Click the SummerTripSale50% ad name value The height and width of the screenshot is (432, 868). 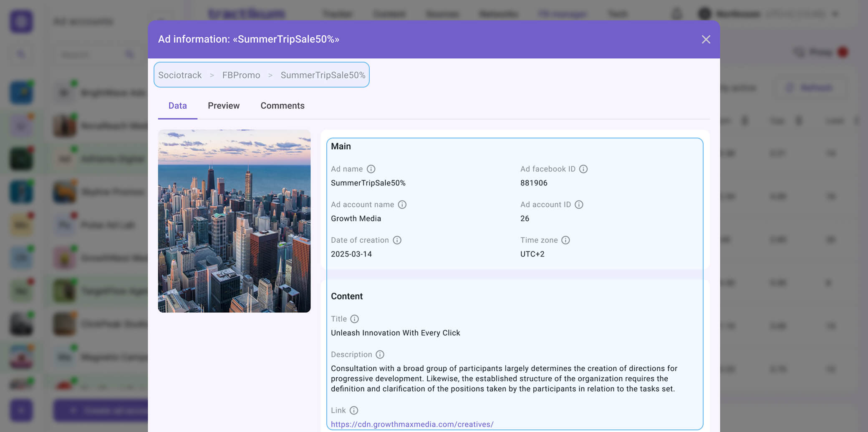tap(368, 183)
